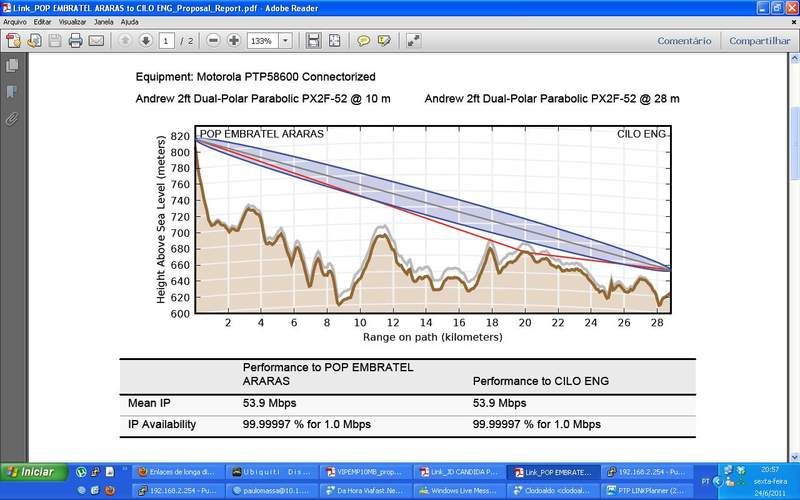Image resolution: width=800 pixels, height=500 pixels.
Task: Click the vertical scrollbar thumb
Action: pos(794,143)
